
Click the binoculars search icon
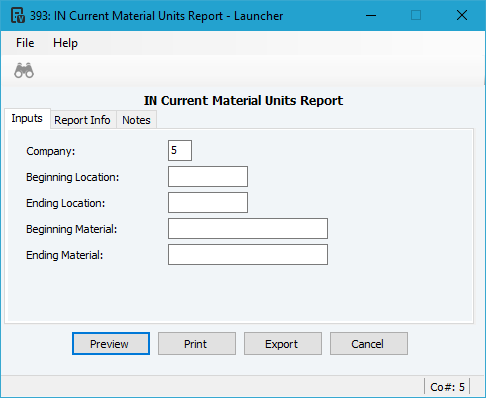pos(24,70)
